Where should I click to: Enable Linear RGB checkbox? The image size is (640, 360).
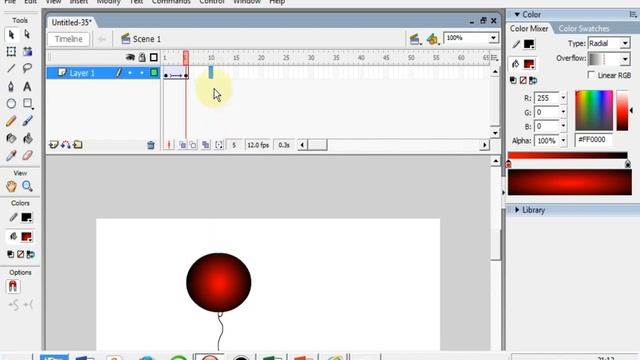point(591,75)
